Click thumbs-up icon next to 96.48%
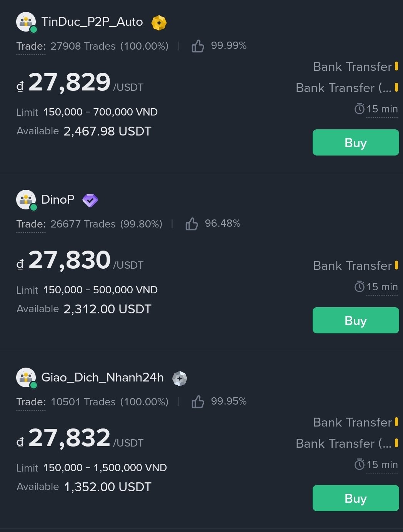This screenshot has height=532, width=403. click(192, 224)
